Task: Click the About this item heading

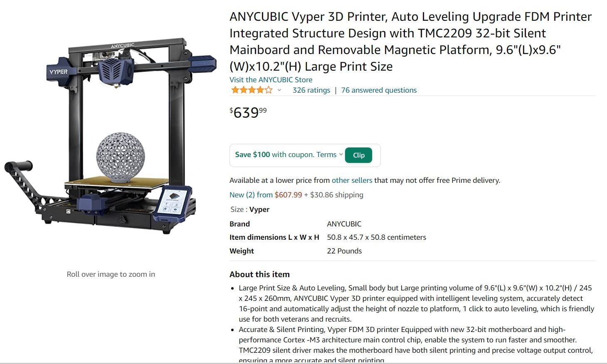Action: click(x=259, y=274)
